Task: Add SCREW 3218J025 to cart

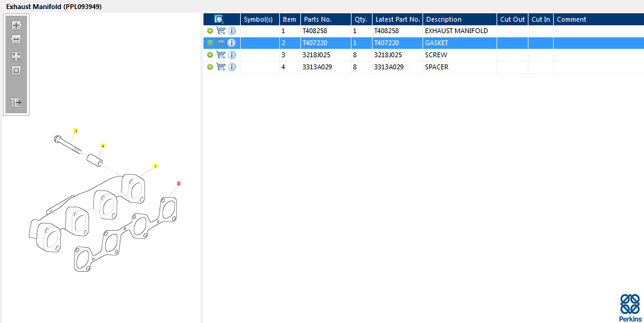Action: [x=221, y=55]
